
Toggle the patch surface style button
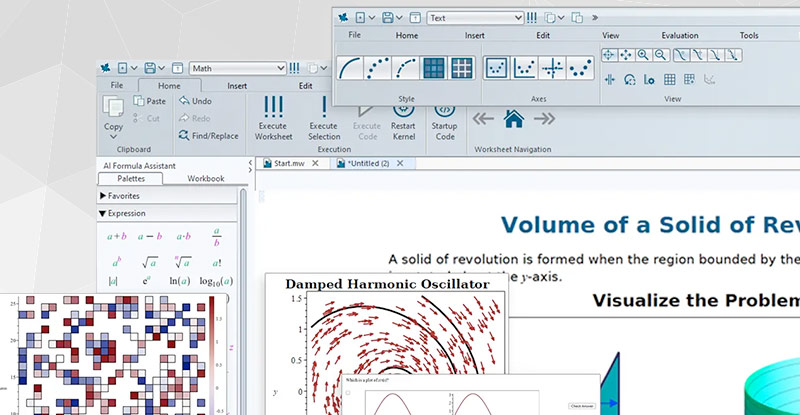tap(434, 67)
